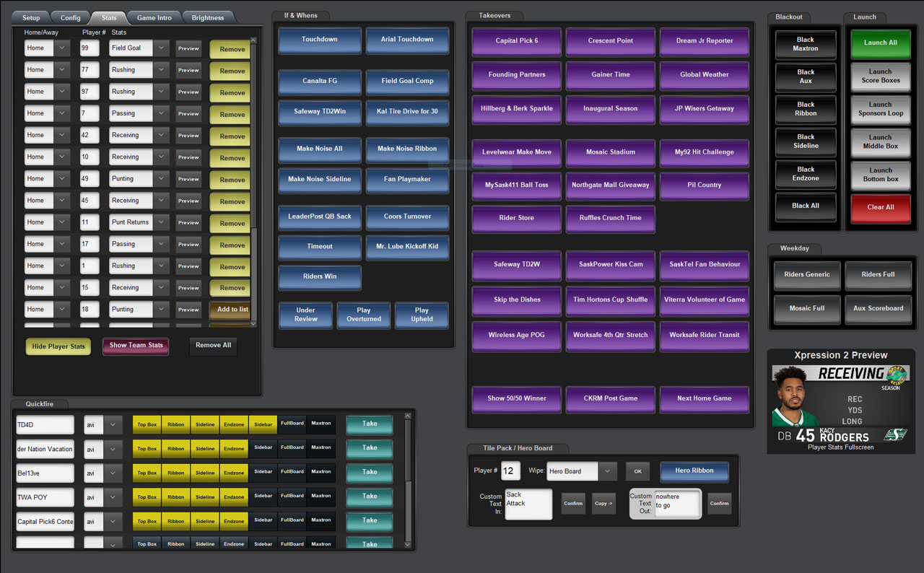The image size is (924, 573).
Task: Open Home/Away dropdown for player 49
Action: coord(61,179)
